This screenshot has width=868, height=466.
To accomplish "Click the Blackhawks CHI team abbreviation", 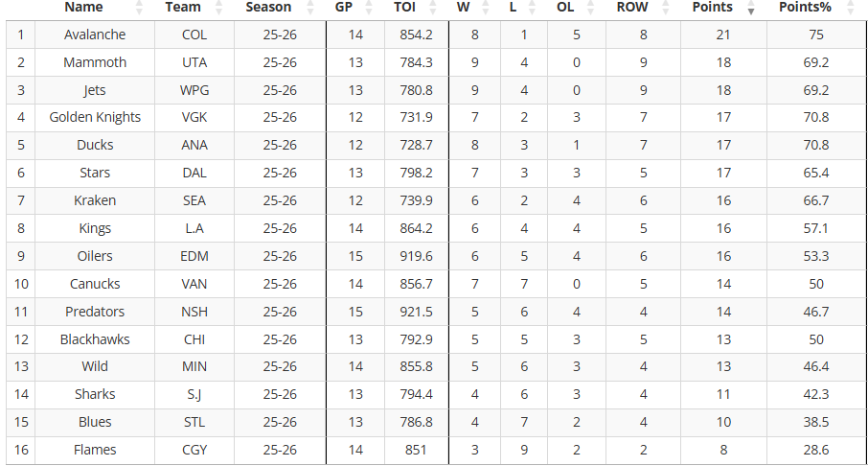I will click(x=194, y=339).
